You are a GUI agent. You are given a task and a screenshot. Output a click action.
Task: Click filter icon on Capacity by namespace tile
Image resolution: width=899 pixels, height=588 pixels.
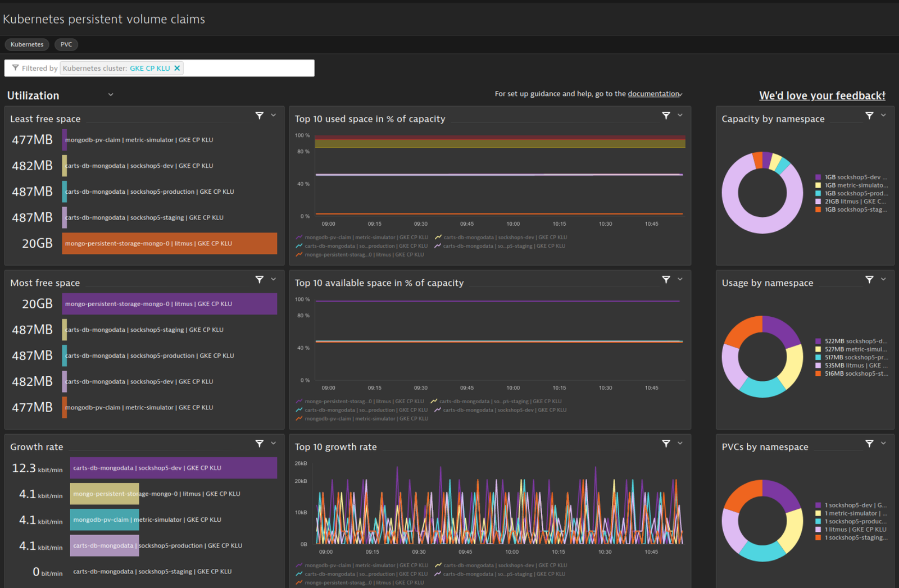pyautogui.click(x=869, y=115)
